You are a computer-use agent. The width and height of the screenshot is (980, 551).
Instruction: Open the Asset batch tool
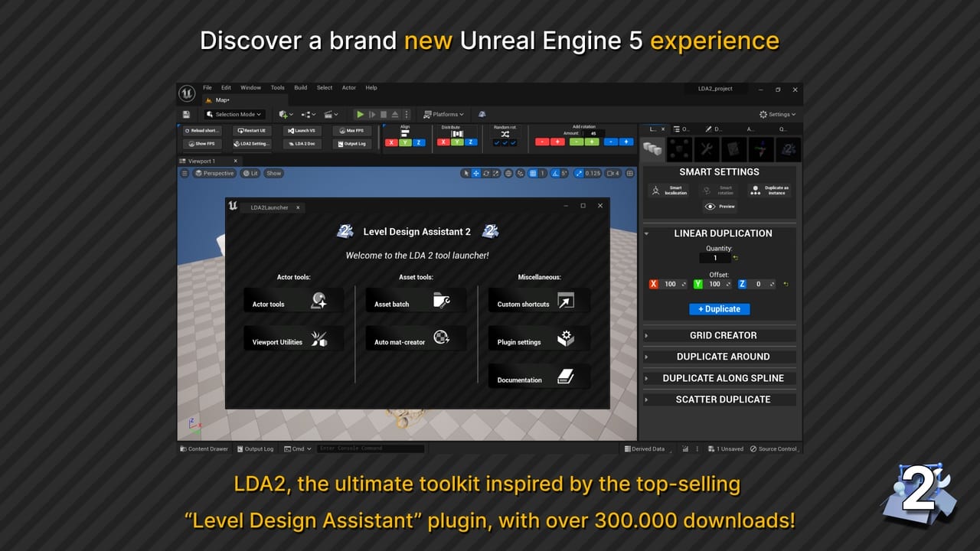pyautogui.click(x=416, y=301)
